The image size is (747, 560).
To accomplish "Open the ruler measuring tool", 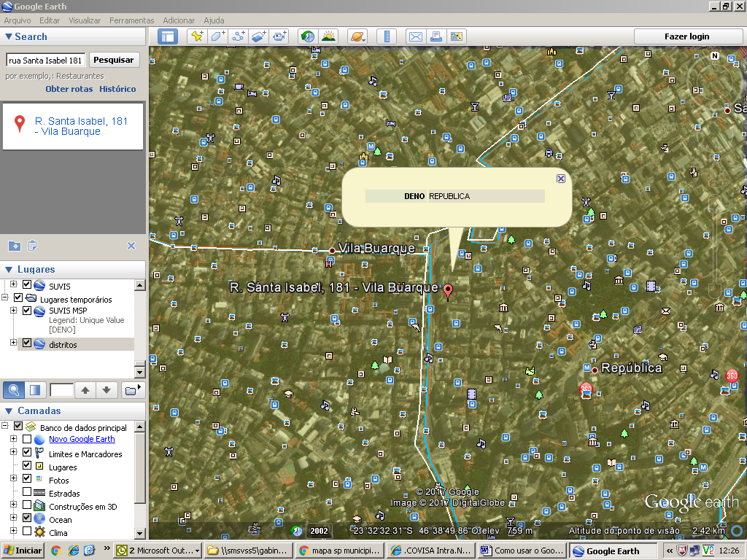I will pos(387,36).
